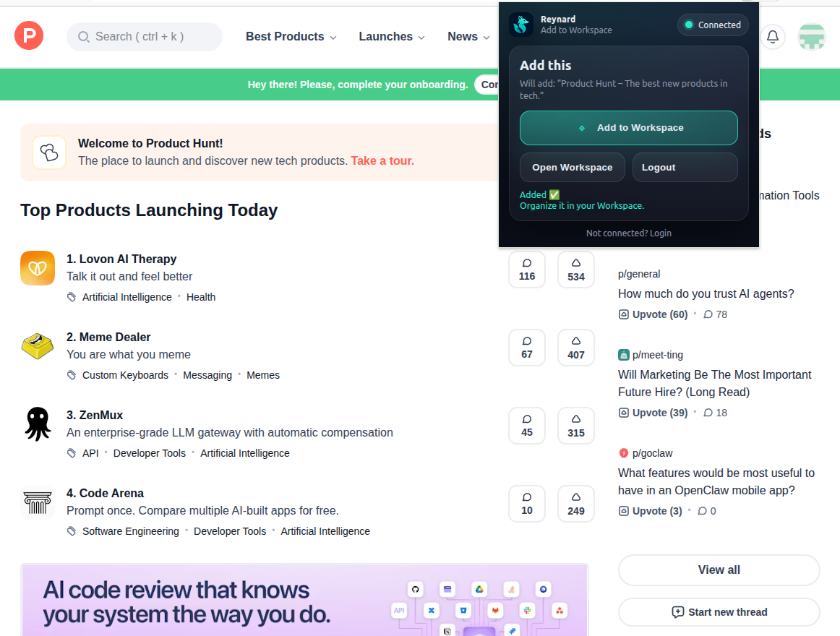840x636 pixels.
Task: Click the Product Hunt logo
Action: tap(29, 36)
